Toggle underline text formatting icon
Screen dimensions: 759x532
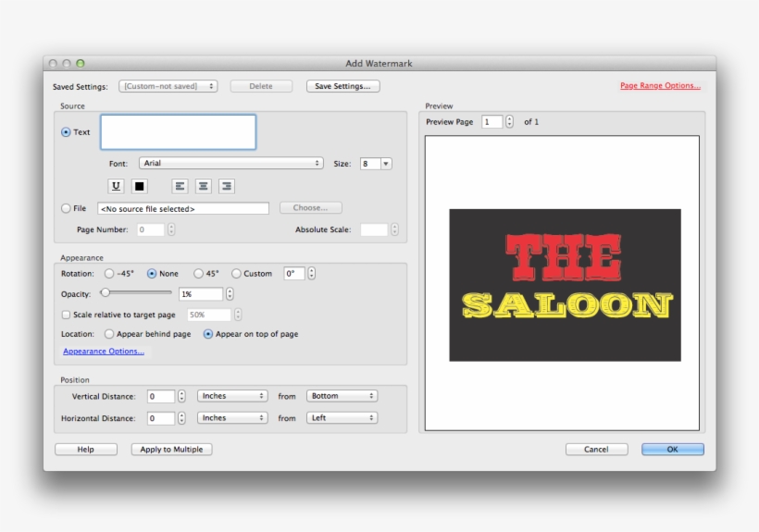click(x=116, y=186)
